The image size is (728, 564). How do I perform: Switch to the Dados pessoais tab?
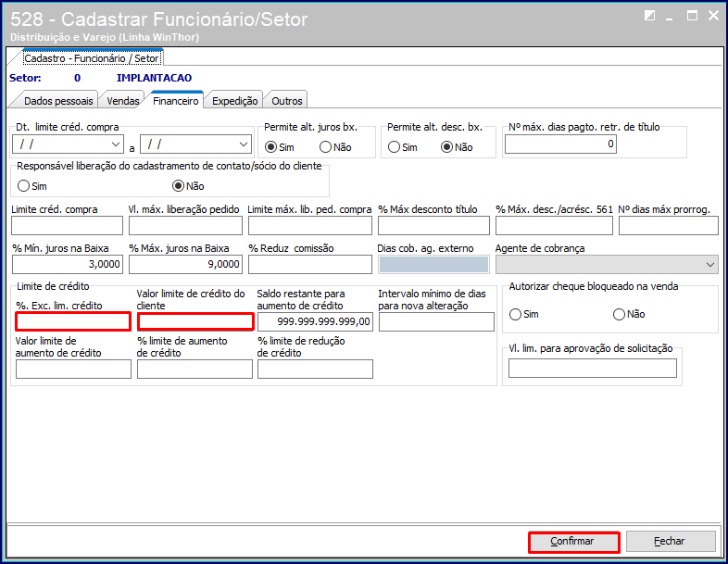click(58, 101)
